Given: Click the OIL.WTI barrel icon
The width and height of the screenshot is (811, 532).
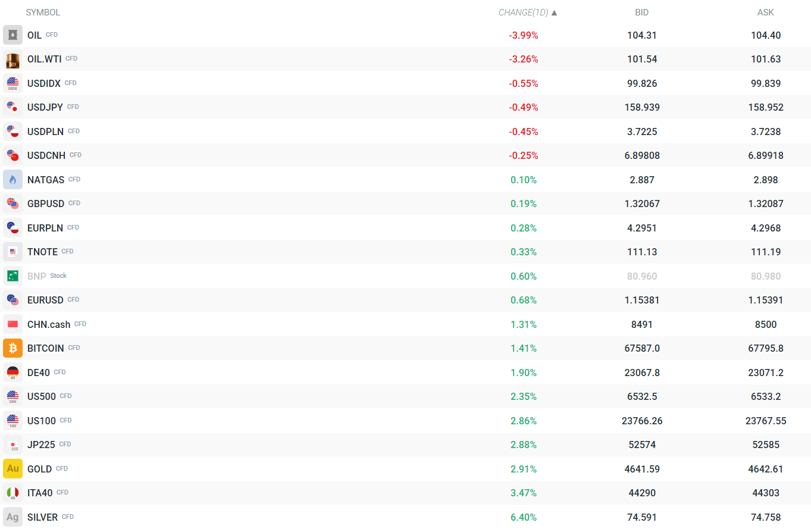Looking at the screenshot, I should pos(12,60).
